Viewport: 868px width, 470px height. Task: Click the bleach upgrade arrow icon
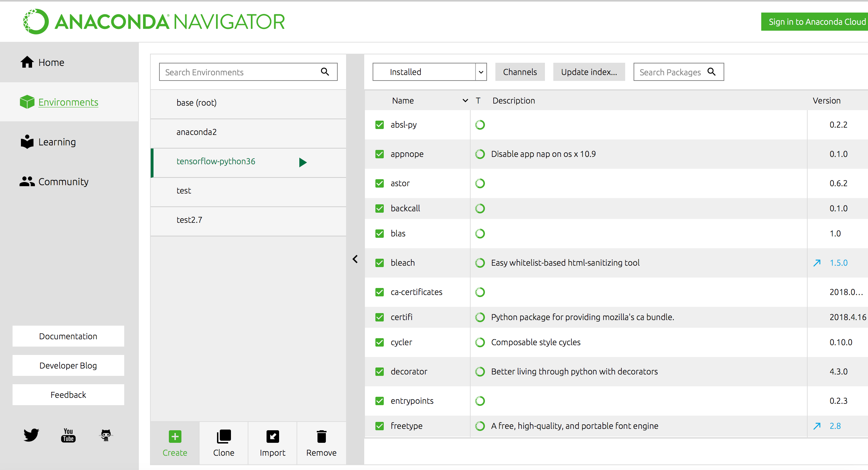(817, 263)
